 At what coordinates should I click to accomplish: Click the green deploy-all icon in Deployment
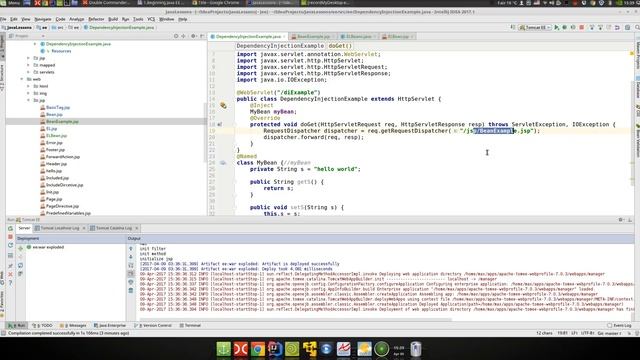[x=20, y=249]
